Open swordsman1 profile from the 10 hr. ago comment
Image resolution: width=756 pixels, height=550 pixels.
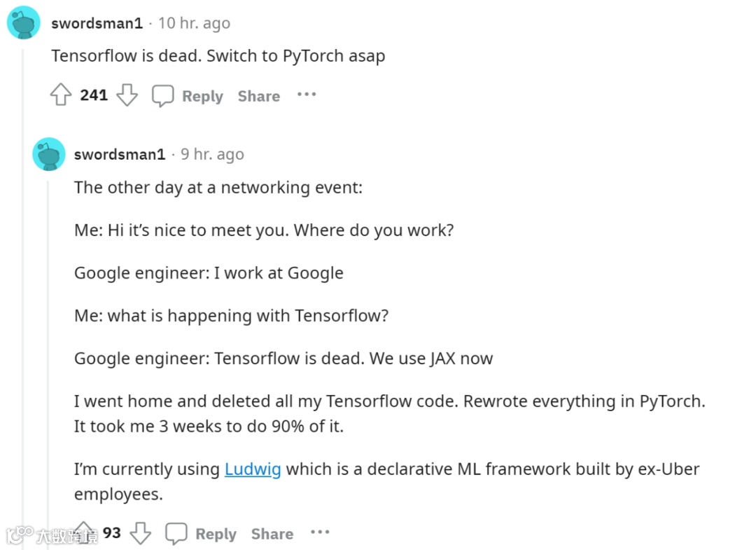click(x=97, y=23)
